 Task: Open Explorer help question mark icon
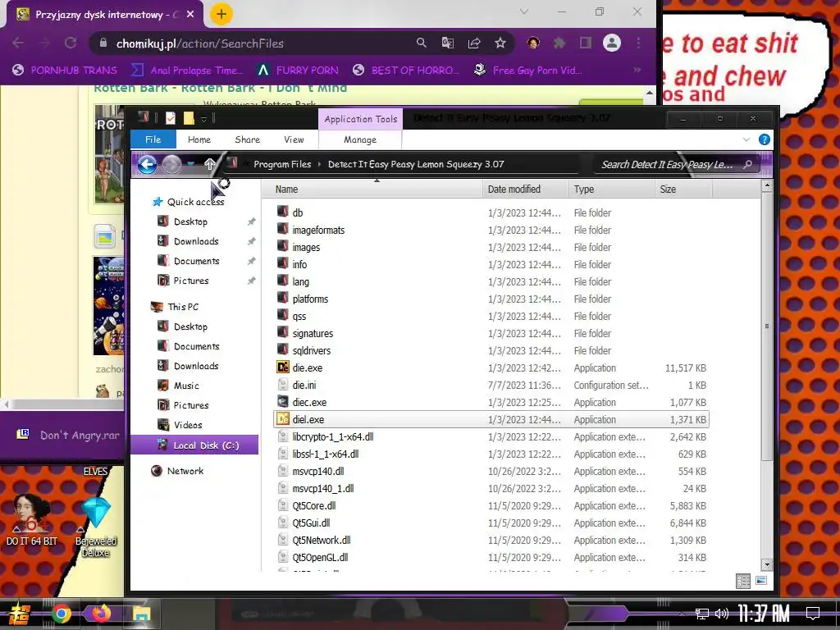[765, 139]
